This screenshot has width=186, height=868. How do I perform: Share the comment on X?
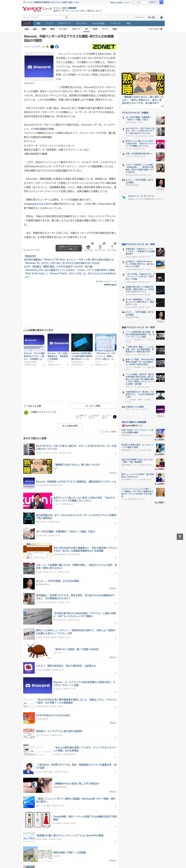pyautogui.click(x=115, y=417)
